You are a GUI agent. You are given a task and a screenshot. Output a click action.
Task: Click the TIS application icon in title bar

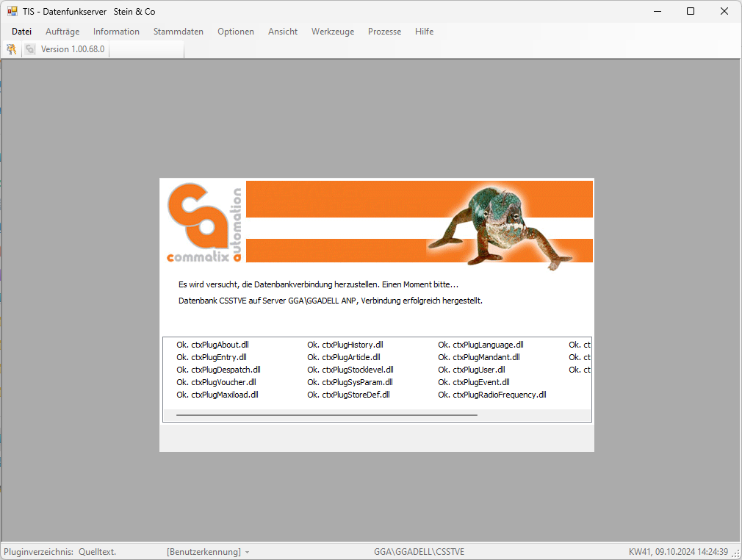pos(12,11)
